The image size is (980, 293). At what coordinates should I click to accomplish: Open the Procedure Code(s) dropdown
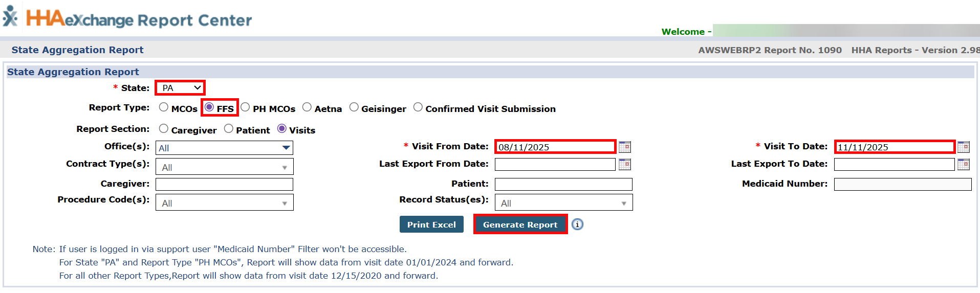tap(224, 203)
